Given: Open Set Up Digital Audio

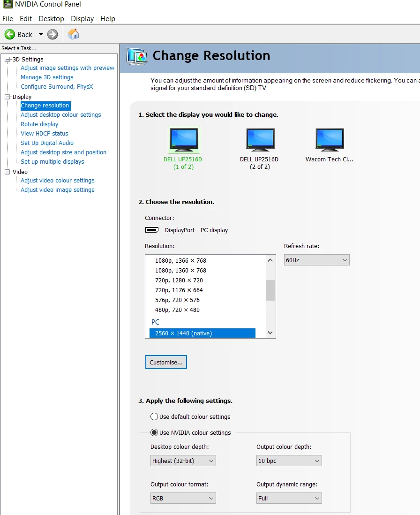Looking at the screenshot, I should [x=47, y=143].
